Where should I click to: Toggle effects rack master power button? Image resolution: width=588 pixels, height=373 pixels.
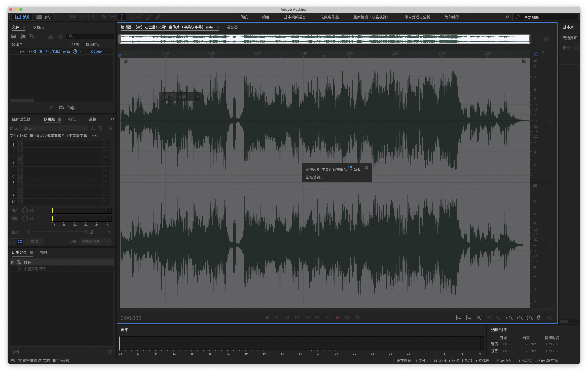(x=13, y=242)
